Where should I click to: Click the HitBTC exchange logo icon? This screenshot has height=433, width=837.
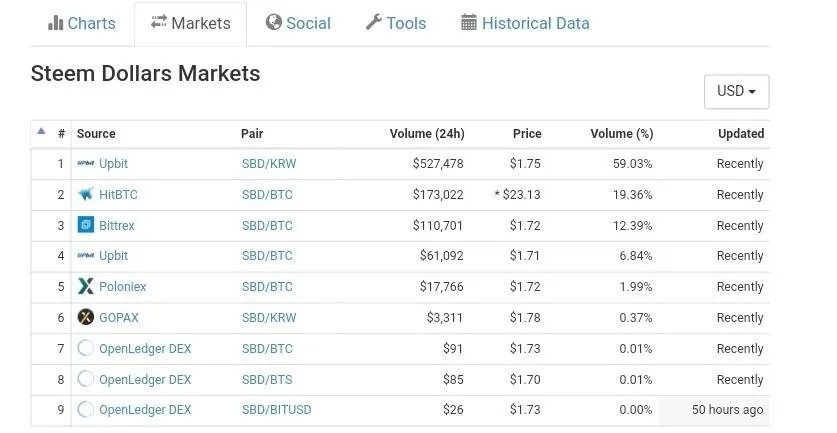(85, 194)
